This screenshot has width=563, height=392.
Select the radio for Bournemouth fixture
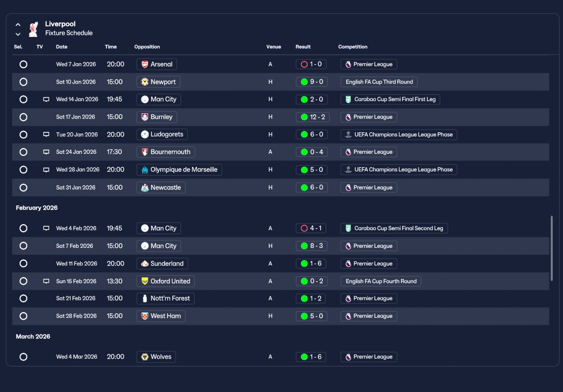[23, 152]
